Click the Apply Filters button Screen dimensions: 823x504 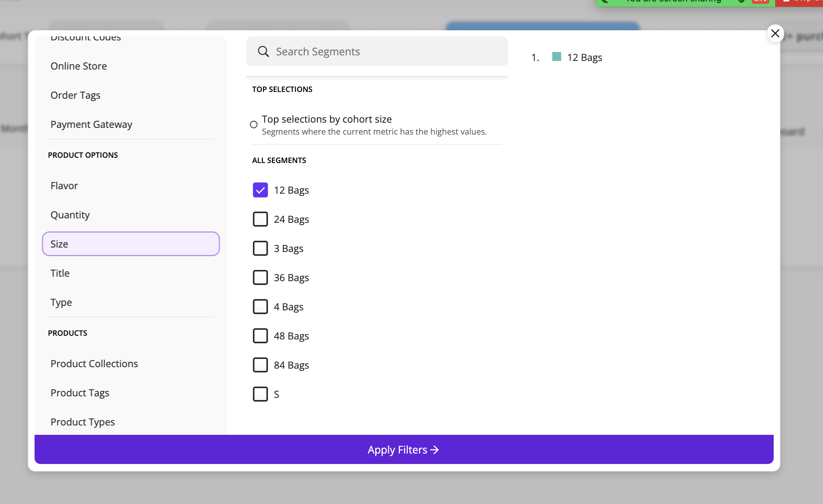[404, 449]
